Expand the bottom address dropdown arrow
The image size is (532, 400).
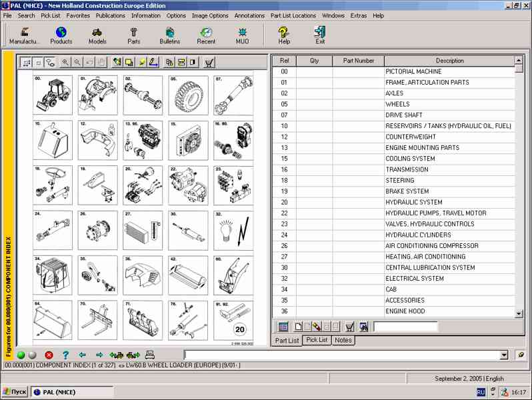pos(504,355)
